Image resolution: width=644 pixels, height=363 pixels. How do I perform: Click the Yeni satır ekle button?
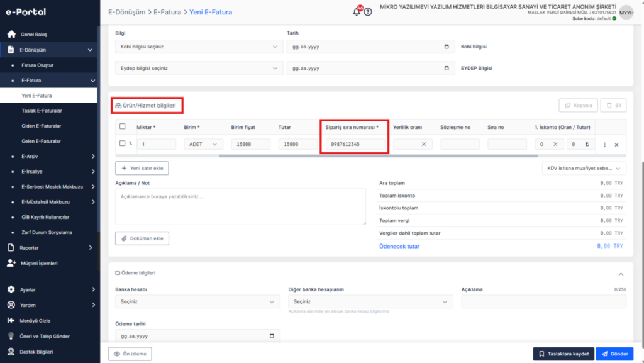[142, 168]
